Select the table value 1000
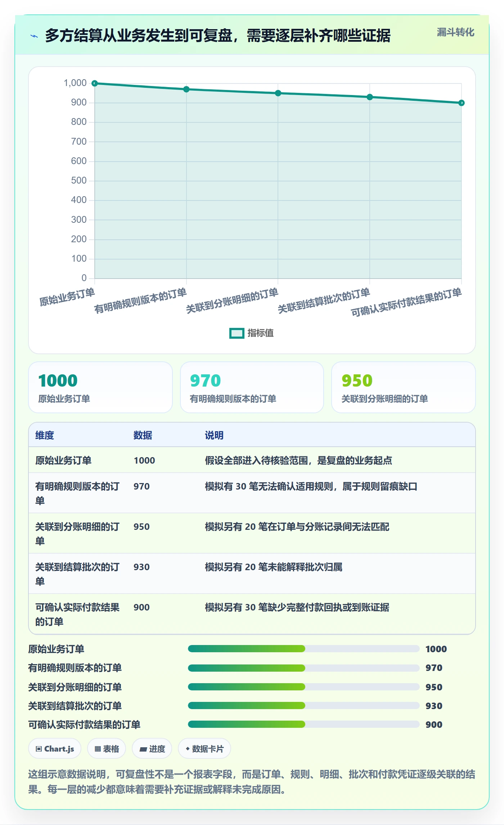504x825 pixels. 144,461
